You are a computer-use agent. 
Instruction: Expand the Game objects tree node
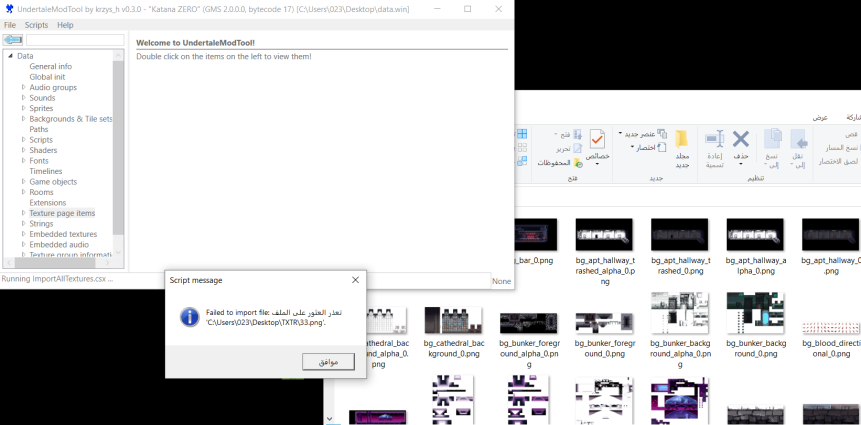[x=24, y=181]
